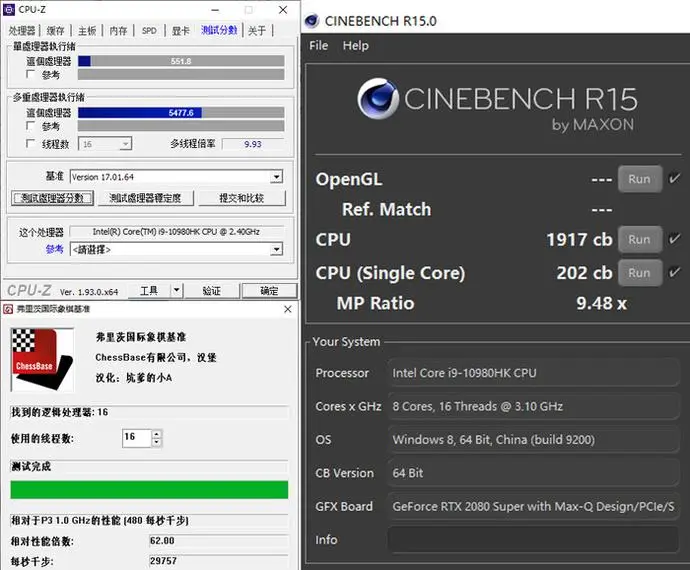Run the OpenGL benchmark
The width and height of the screenshot is (690, 570).
pyautogui.click(x=639, y=179)
